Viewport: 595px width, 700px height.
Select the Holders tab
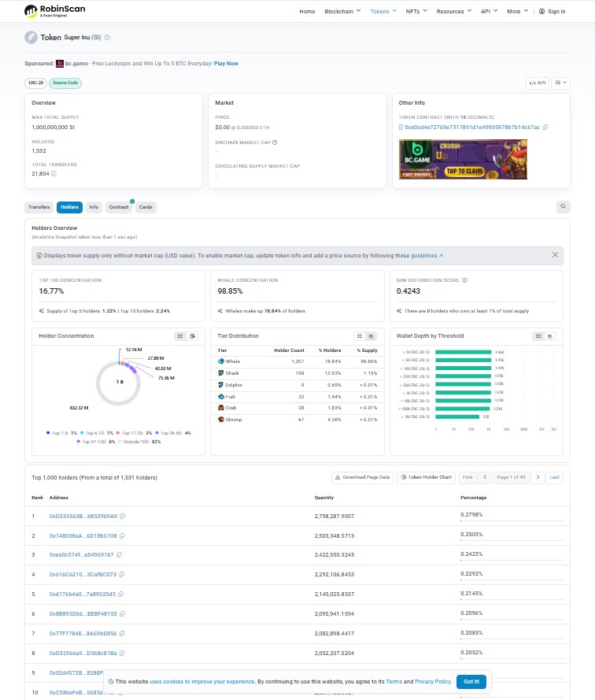coord(69,207)
